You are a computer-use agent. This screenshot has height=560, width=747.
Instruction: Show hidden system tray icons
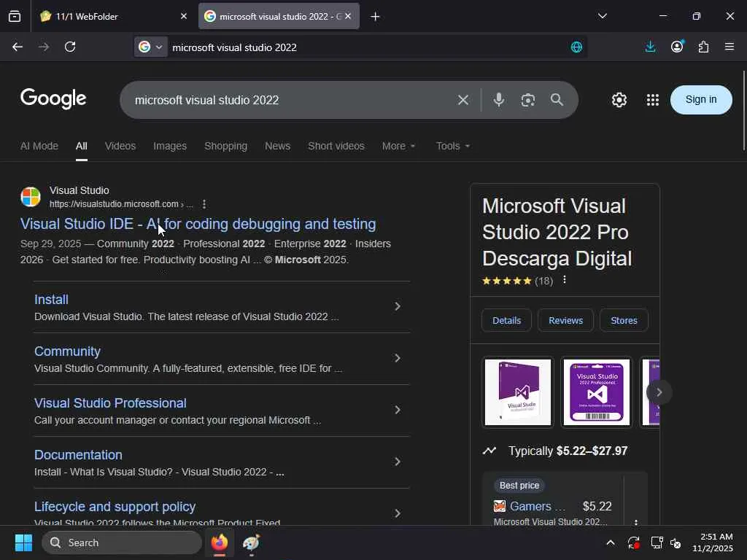coord(611,542)
